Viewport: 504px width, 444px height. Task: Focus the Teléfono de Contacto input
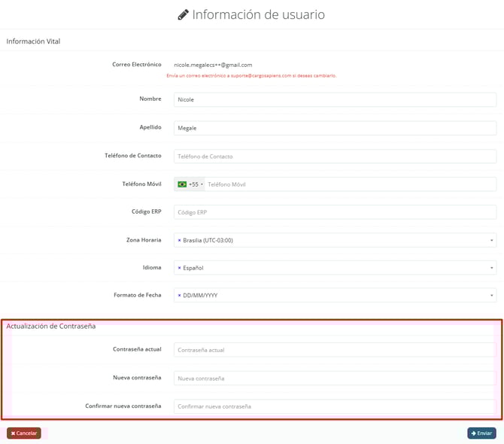point(335,157)
